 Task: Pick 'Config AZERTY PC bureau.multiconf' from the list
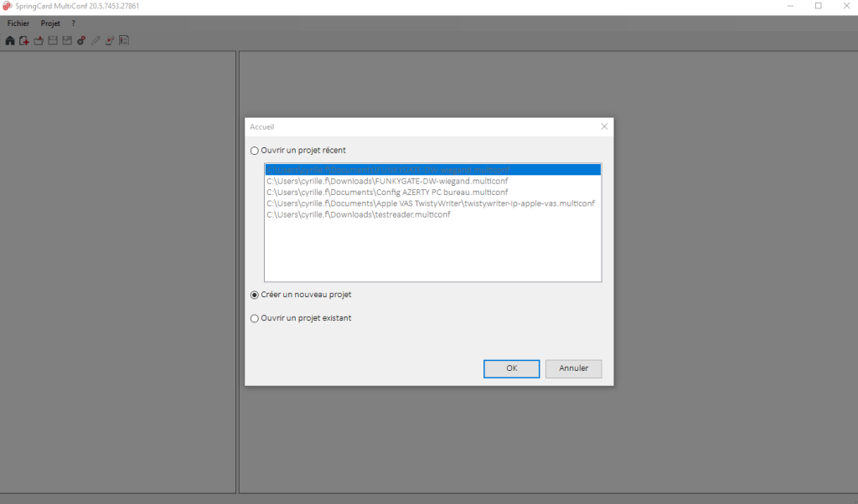pyautogui.click(x=433, y=193)
